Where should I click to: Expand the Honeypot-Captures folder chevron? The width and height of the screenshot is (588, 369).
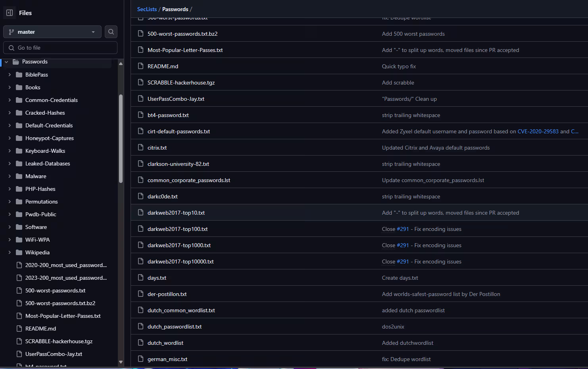(10, 138)
